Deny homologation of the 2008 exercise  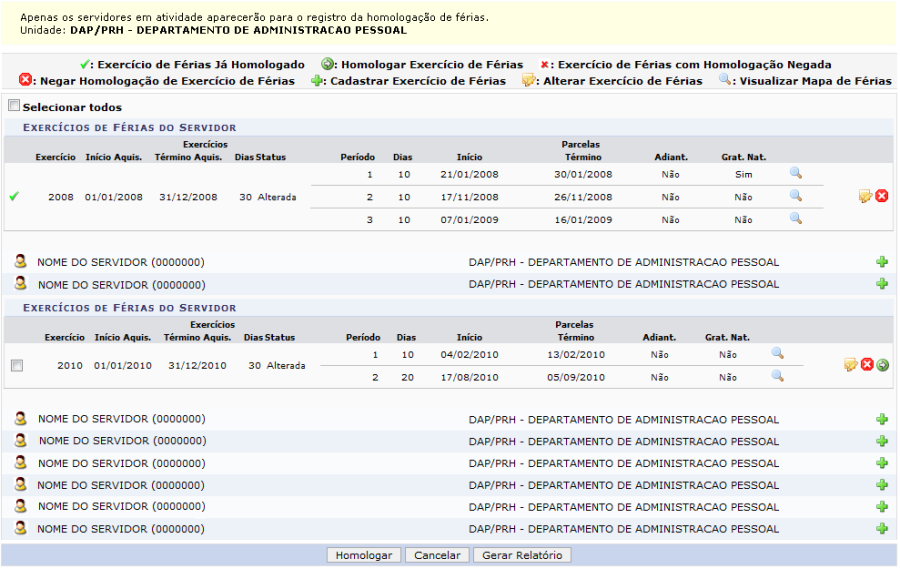[882, 197]
